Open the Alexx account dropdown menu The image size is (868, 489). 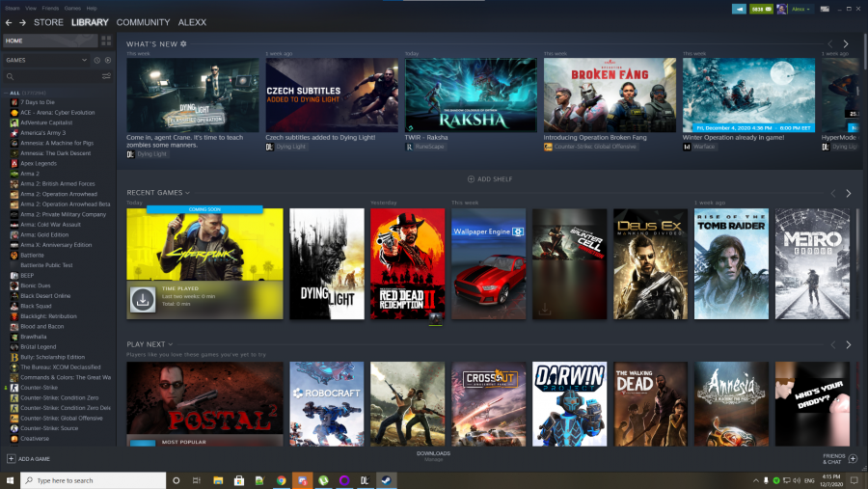800,9
